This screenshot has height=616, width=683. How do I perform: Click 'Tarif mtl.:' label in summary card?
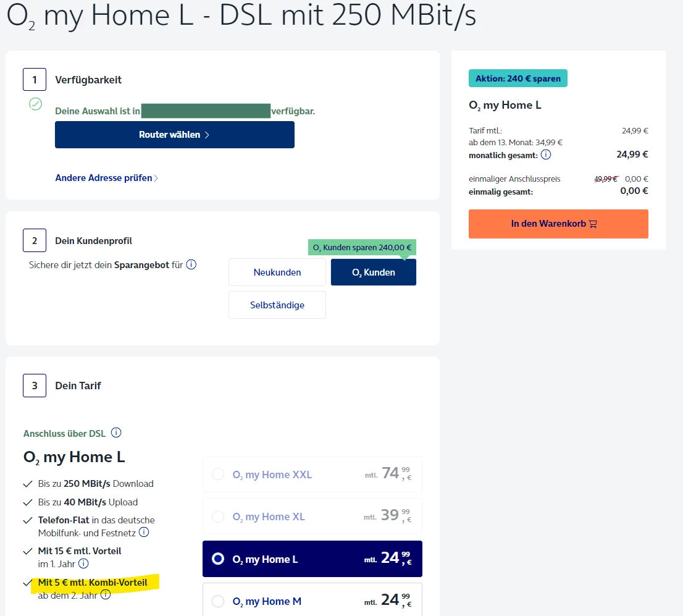pyautogui.click(x=485, y=131)
